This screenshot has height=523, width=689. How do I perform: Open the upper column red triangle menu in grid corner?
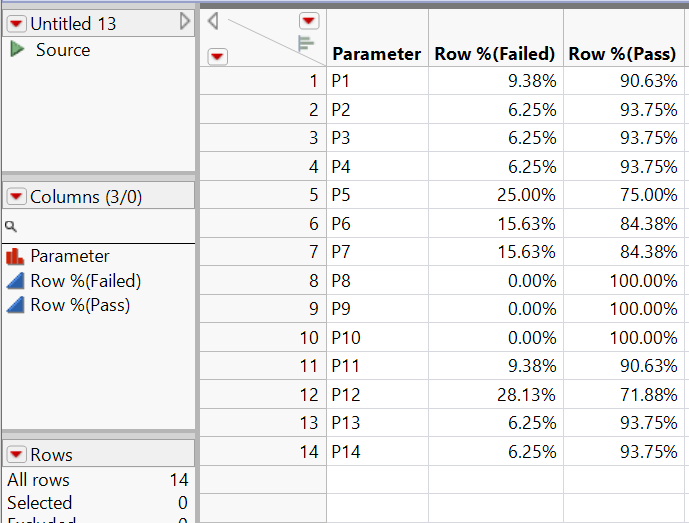pos(308,20)
